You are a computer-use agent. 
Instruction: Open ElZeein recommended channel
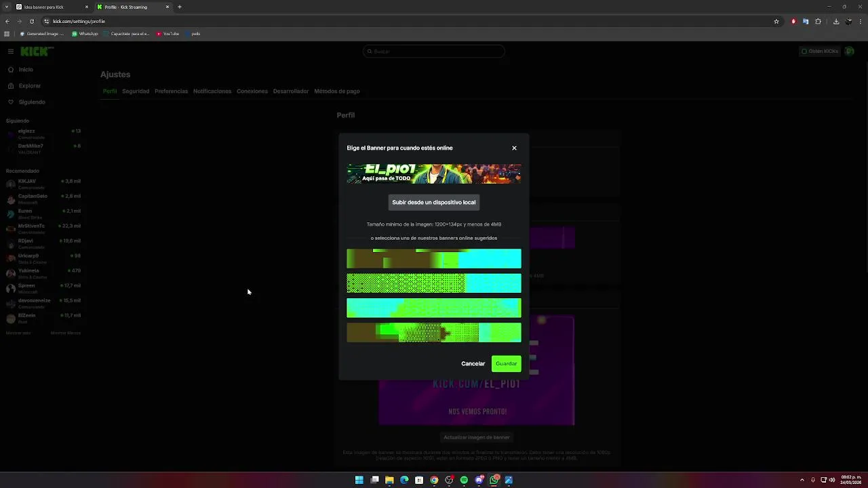(43, 318)
